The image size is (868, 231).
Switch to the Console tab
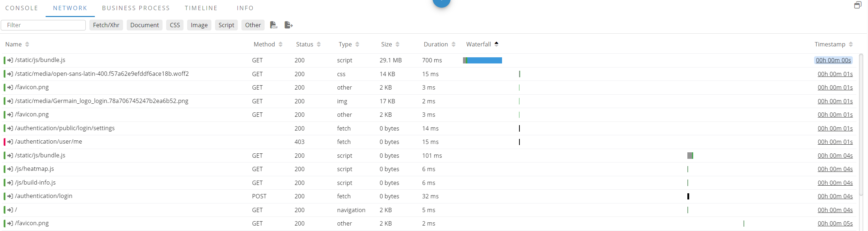click(x=22, y=8)
